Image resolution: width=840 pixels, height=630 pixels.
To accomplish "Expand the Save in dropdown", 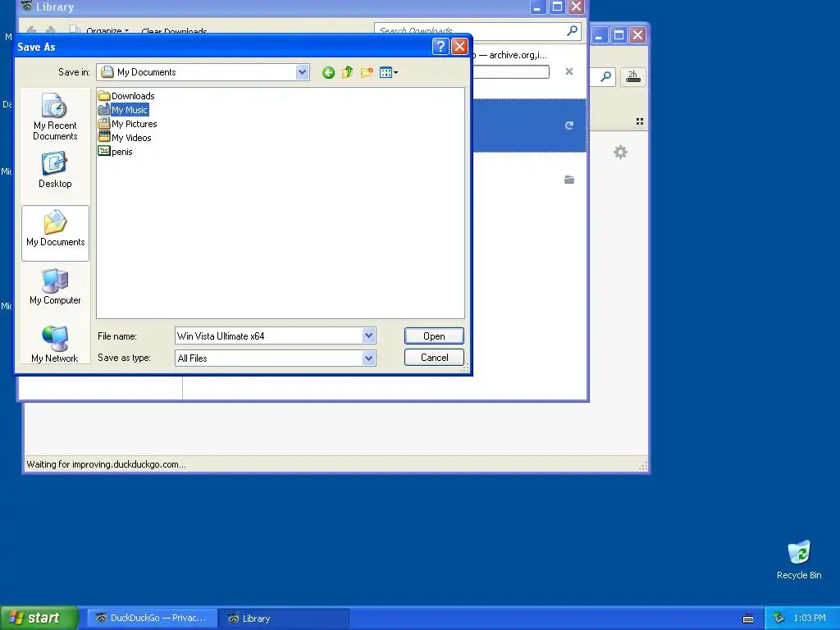I will pos(302,72).
